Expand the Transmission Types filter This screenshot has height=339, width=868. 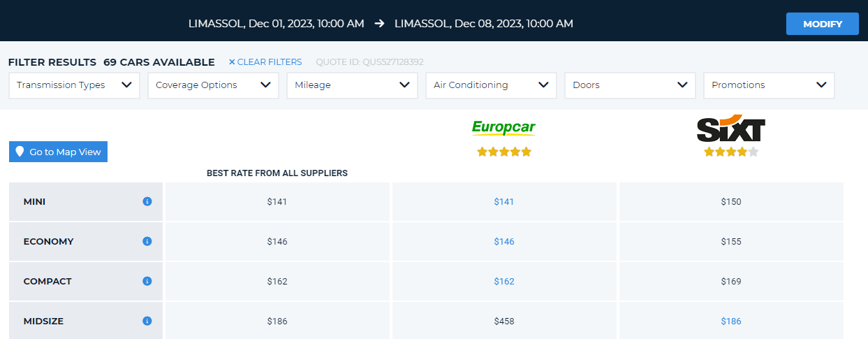[x=74, y=85]
